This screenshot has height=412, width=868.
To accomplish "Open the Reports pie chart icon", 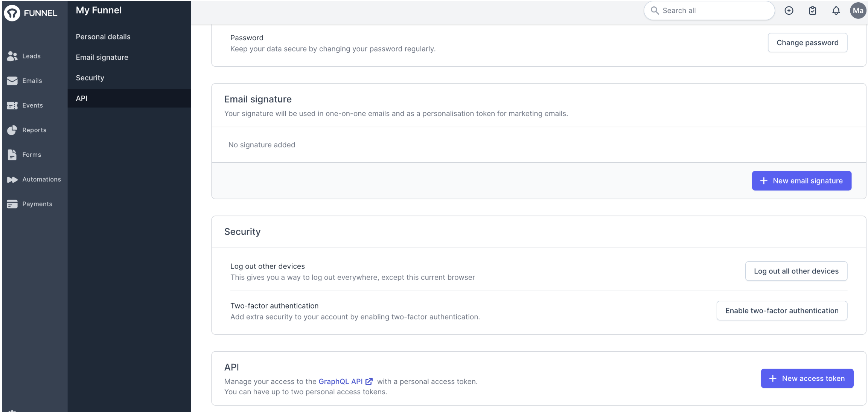I will [12, 130].
